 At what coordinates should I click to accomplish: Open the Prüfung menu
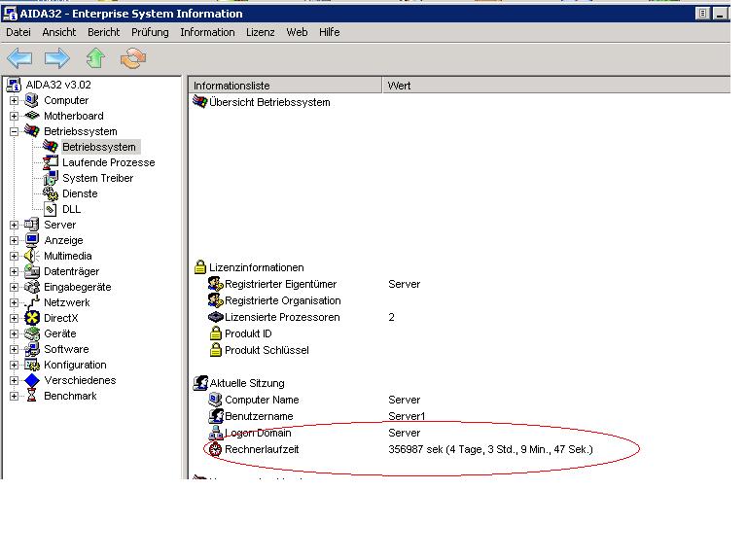click(150, 32)
